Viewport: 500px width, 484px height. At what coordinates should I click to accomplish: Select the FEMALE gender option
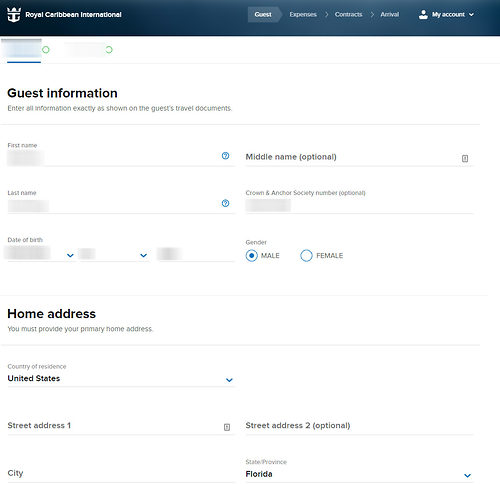(x=306, y=256)
